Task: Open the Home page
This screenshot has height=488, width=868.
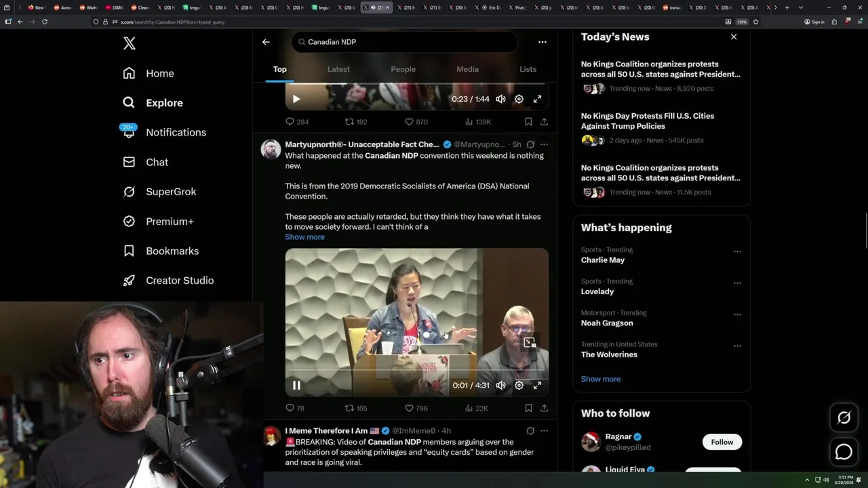Action: click(x=149, y=73)
